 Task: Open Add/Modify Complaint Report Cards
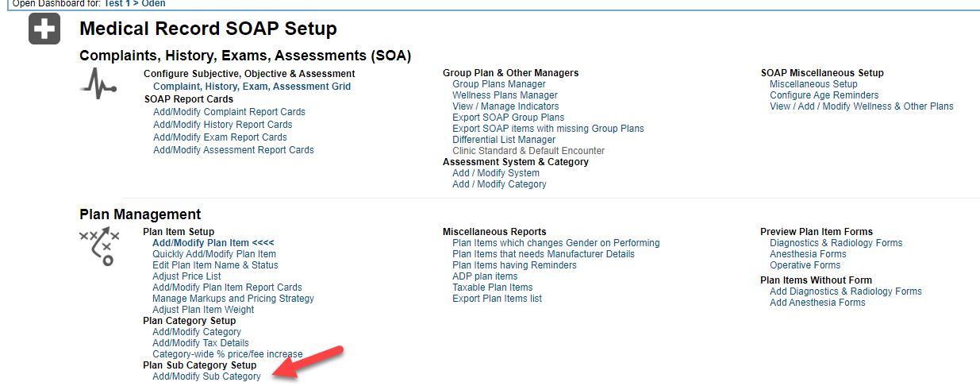pos(229,112)
